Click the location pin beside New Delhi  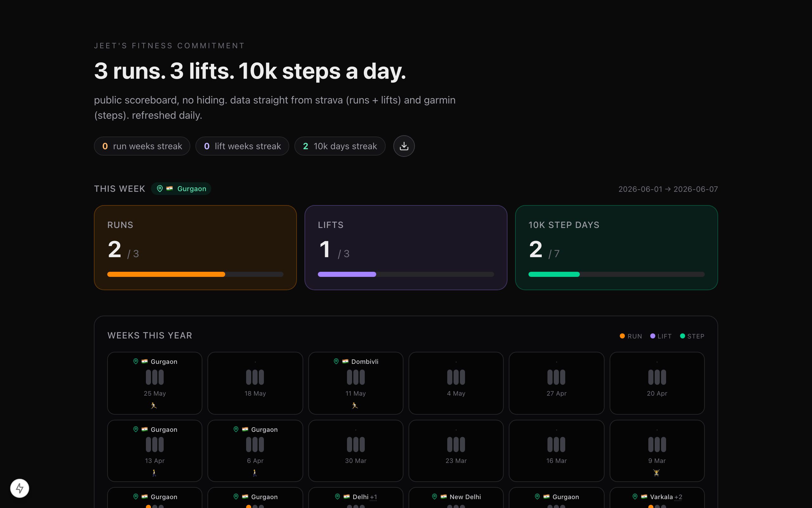coord(435,497)
